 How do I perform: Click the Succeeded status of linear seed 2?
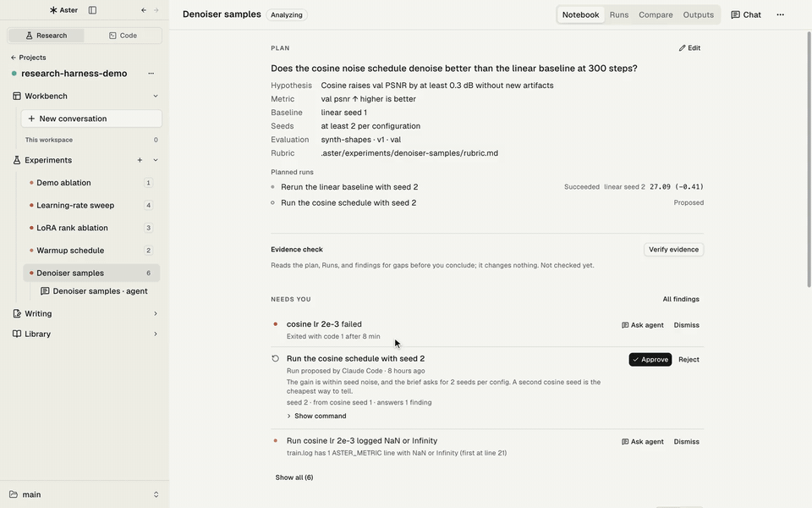[x=582, y=186]
